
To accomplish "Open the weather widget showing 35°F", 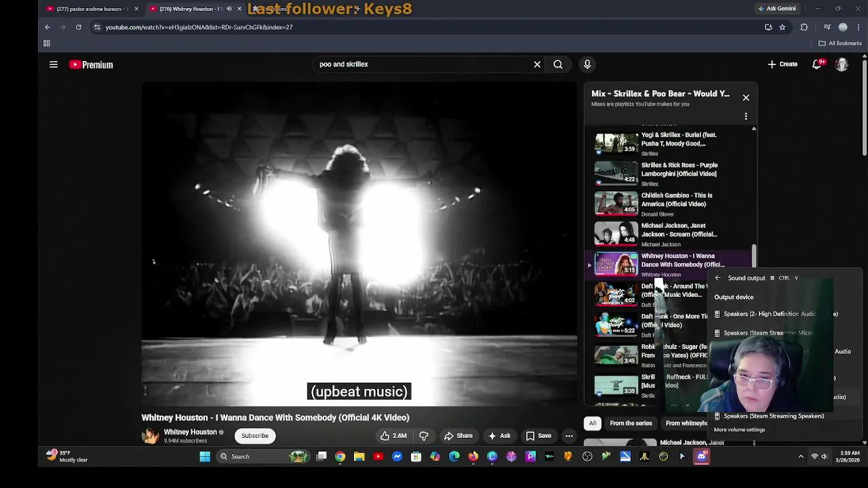I will (x=67, y=456).
